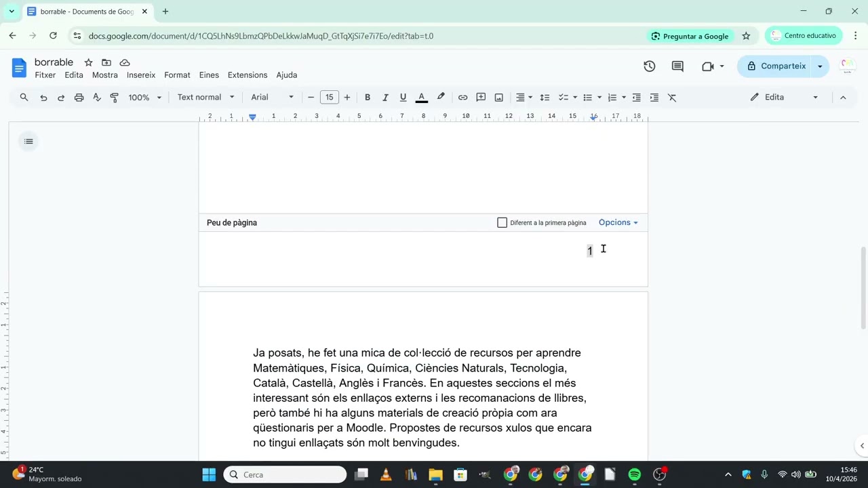Undo the last action
The height and width of the screenshot is (488, 868).
pos(43,98)
